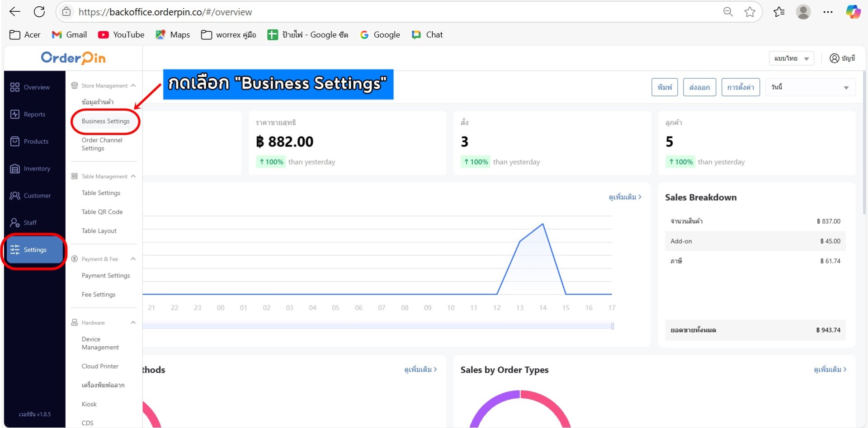Open Payment Settings

pyautogui.click(x=106, y=276)
